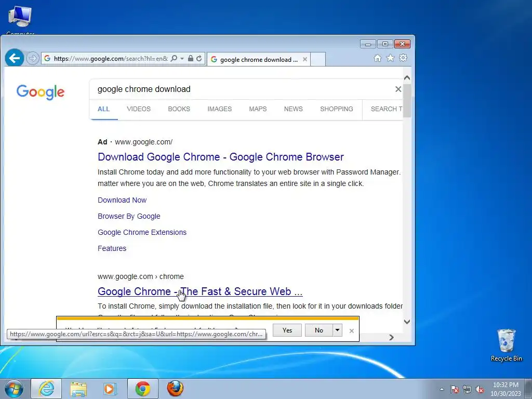Click the forward navigation arrow
This screenshot has width=532, height=399.
click(33, 58)
